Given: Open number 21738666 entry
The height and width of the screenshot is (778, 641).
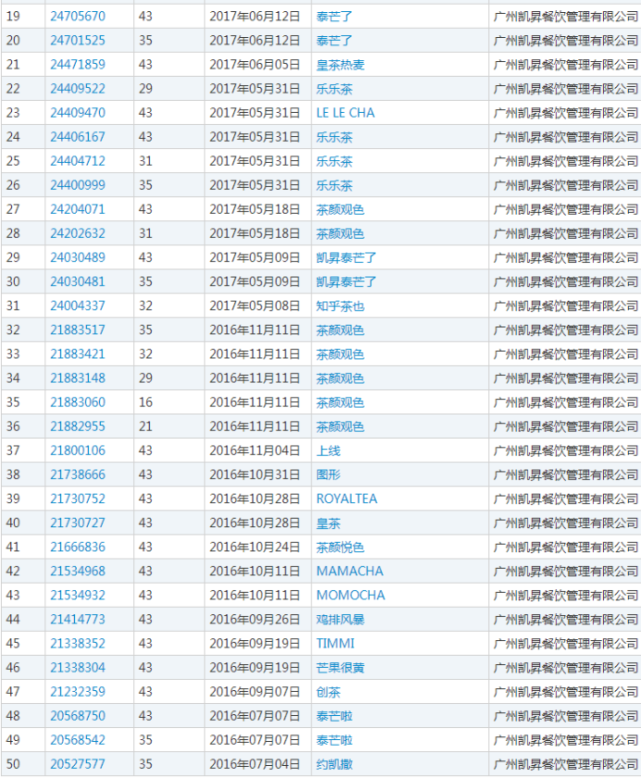Looking at the screenshot, I should pyautogui.click(x=78, y=475).
